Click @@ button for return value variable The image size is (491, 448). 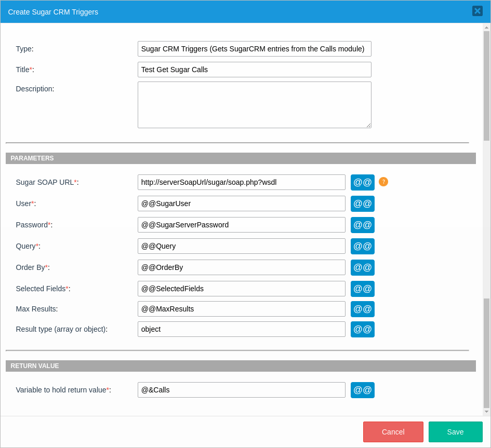[x=362, y=390]
